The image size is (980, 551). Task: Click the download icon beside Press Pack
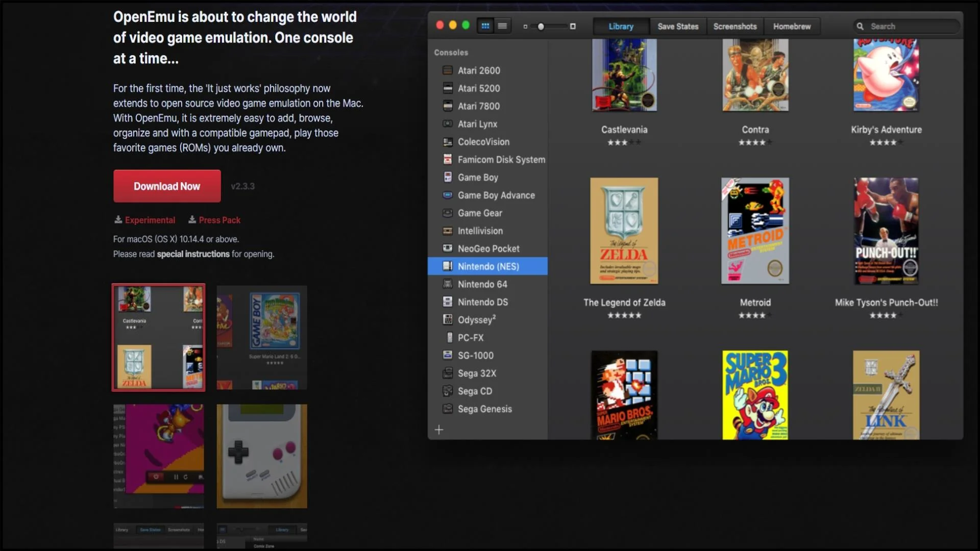(192, 220)
